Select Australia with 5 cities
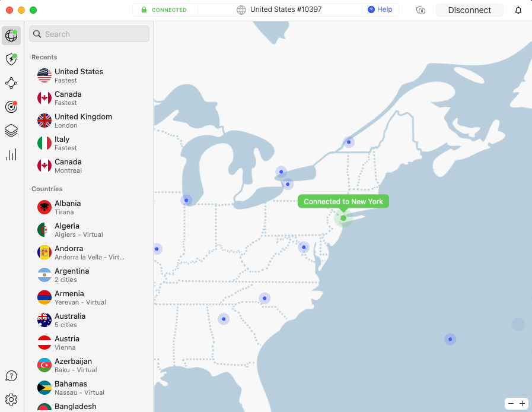This screenshot has height=412, width=532. point(90,320)
